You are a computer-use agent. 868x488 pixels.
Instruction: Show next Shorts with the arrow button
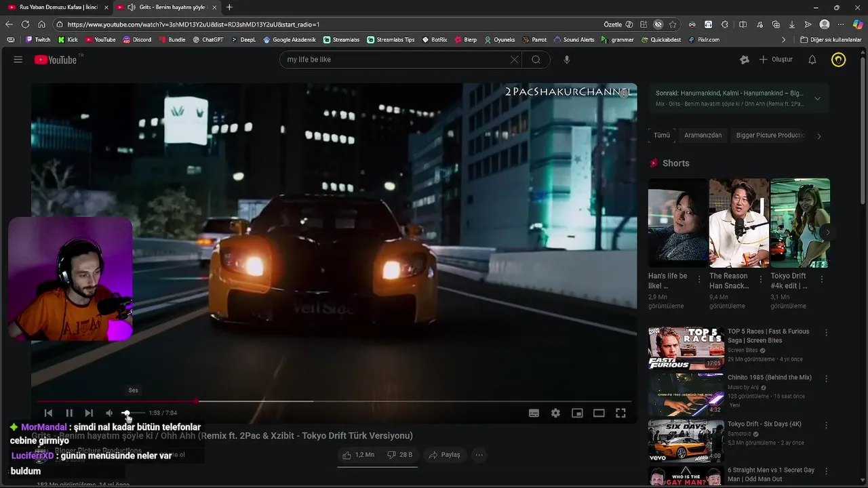click(827, 232)
